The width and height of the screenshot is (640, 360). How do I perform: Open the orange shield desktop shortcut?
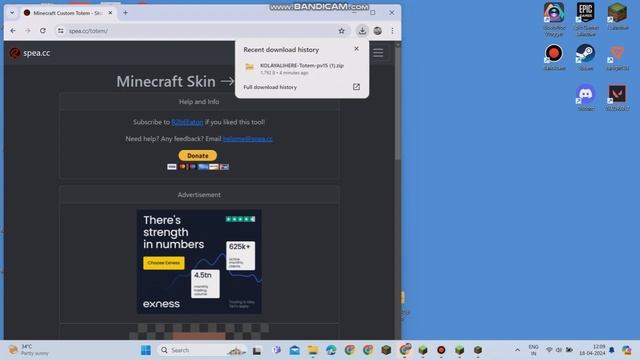point(617,57)
